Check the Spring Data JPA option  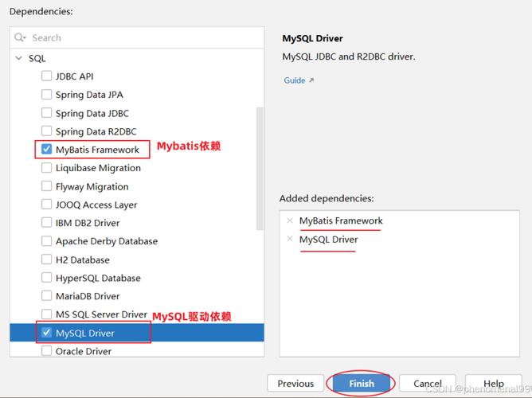(x=46, y=94)
